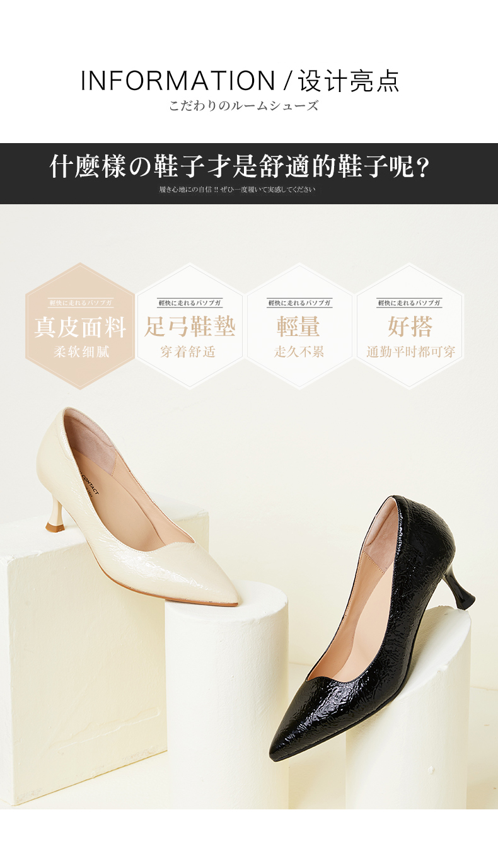The height and width of the screenshot is (868, 498).
Task: Select the 足弓鞋墊 hexagon badge
Action: point(190,327)
